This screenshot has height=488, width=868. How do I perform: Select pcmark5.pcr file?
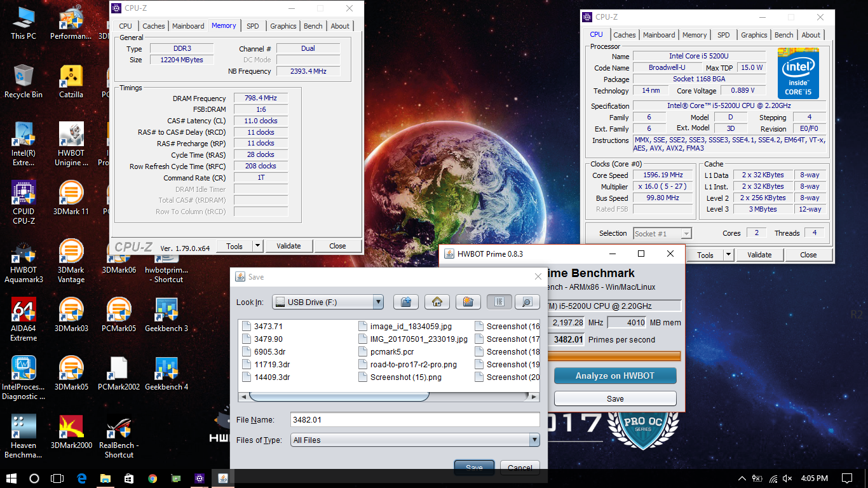click(x=386, y=352)
